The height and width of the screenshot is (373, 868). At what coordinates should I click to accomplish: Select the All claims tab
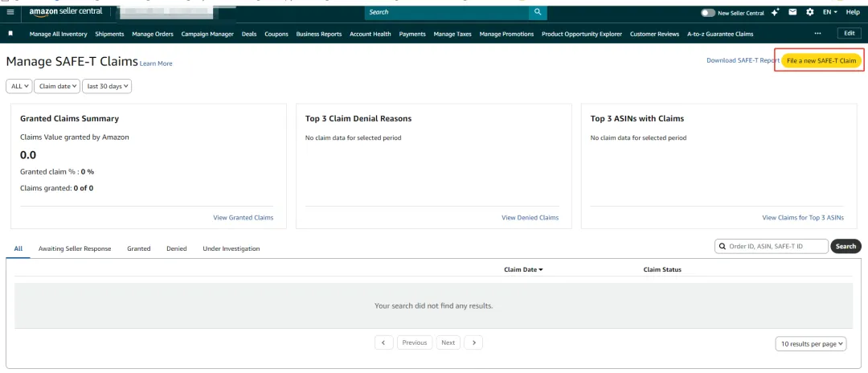click(x=18, y=248)
